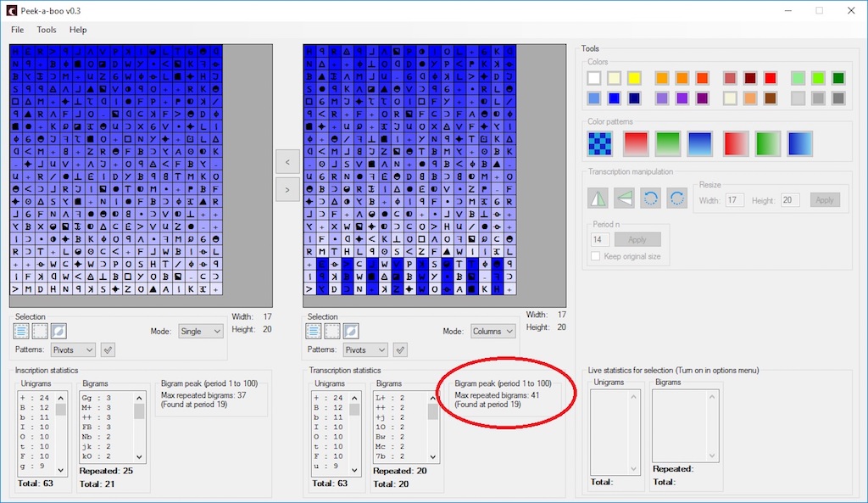Pick the dark green color swatch
The height and width of the screenshot is (503, 868).
point(838,78)
